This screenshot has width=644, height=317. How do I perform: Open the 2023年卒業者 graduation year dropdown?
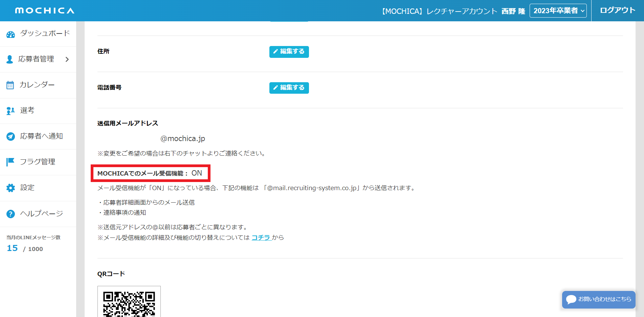tap(558, 11)
